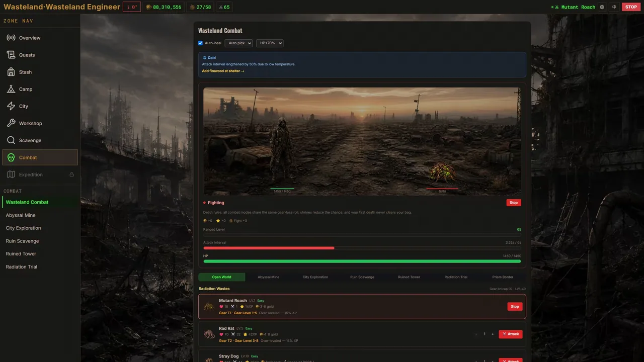Click the crossed swords level 65 indicator
Image resolution: width=644 pixels, height=362 pixels.
(224, 7)
